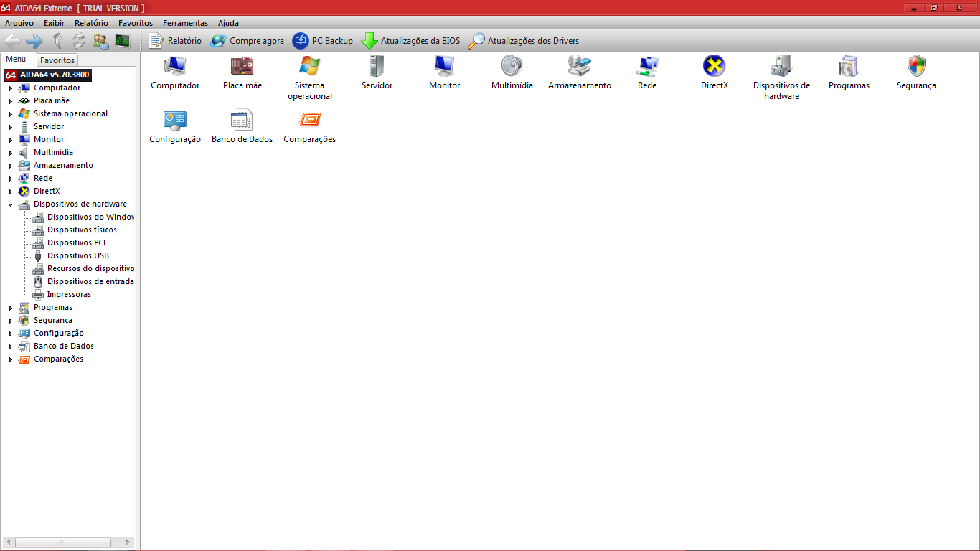980x551 pixels.
Task: Collapse the Dispositivos de hardware tree node
Action: click(x=11, y=204)
